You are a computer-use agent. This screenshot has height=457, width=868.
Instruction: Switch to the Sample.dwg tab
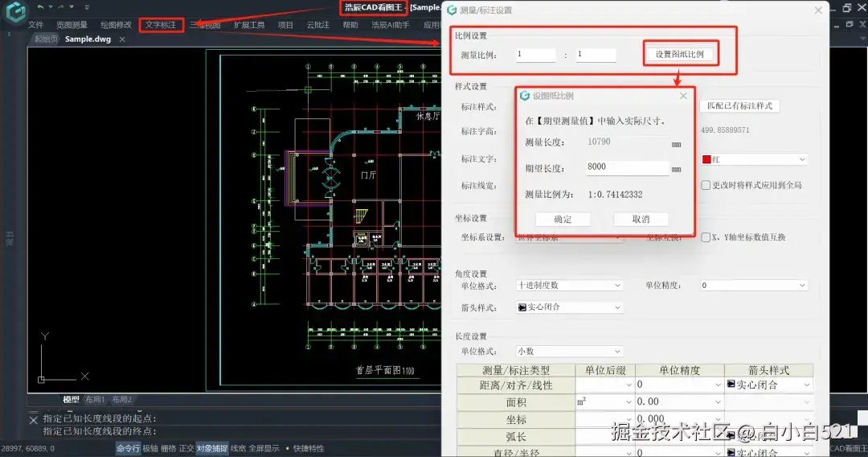pos(88,39)
